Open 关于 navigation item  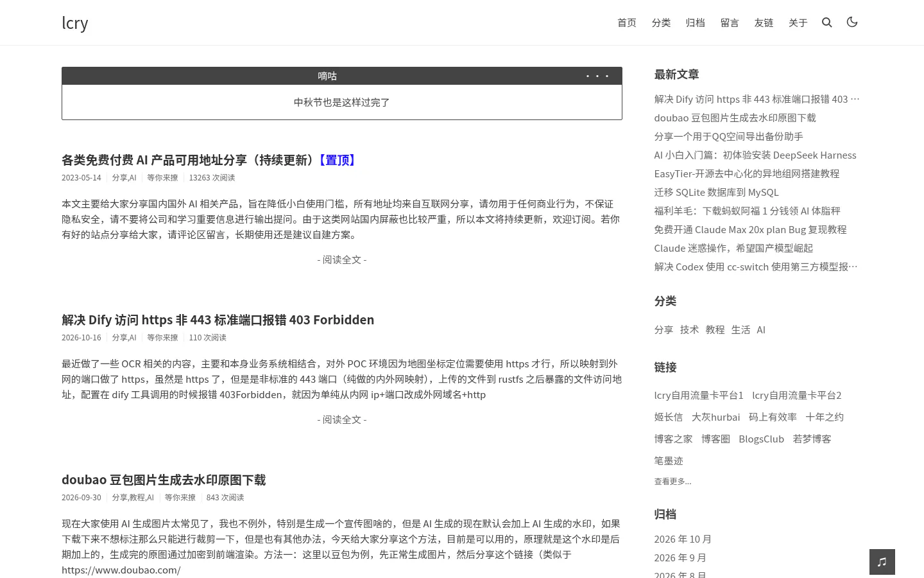(798, 22)
